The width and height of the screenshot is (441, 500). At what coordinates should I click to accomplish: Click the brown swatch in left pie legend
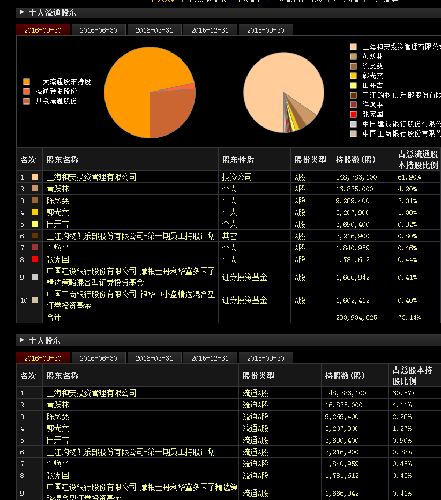(x=27, y=101)
